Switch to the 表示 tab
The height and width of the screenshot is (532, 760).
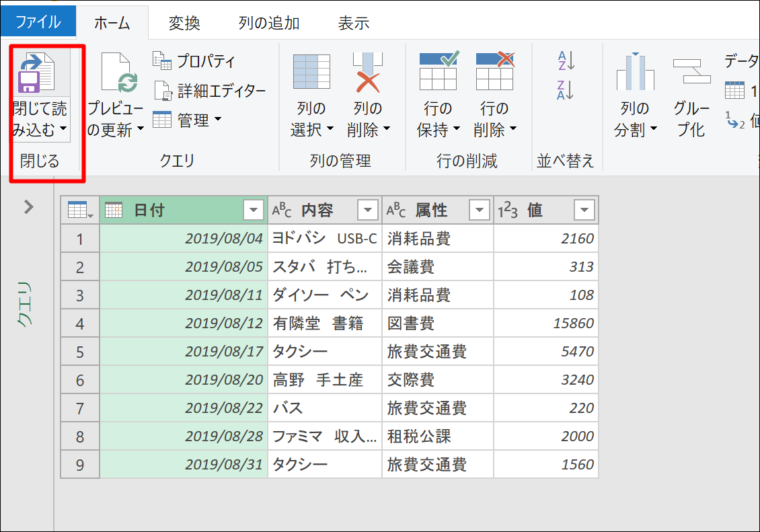pos(354,24)
